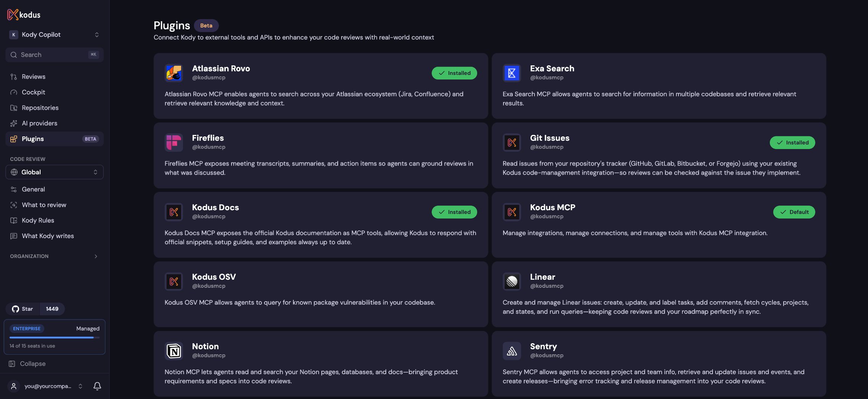Click the Beta badge next to Plugins title

[206, 26]
